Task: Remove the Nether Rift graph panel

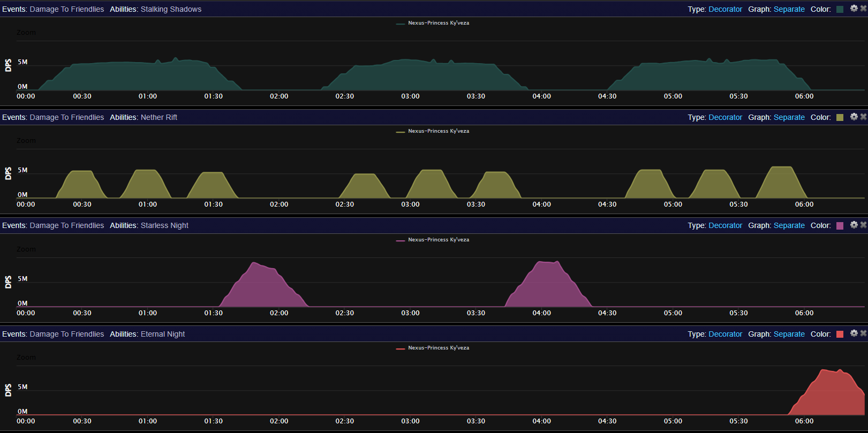Action: coord(863,117)
